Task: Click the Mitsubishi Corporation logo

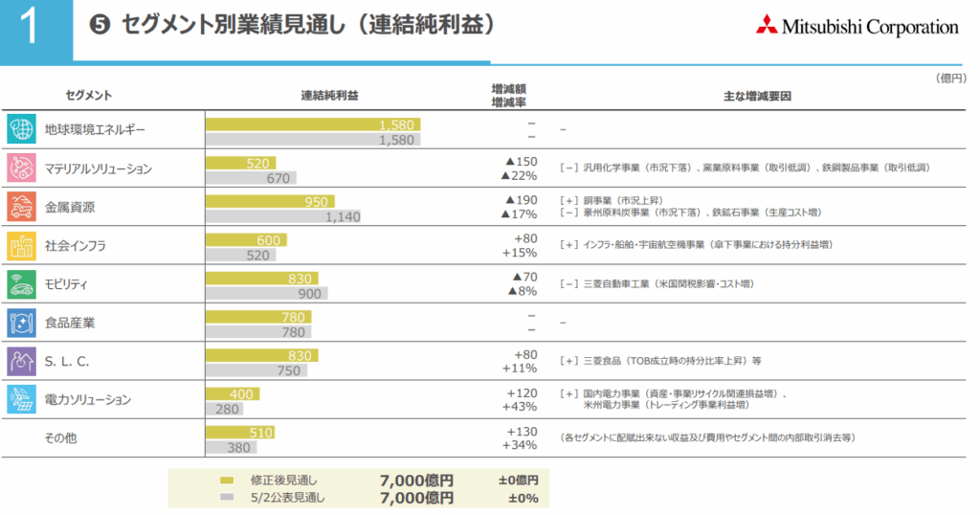Action: pos(857,28)
